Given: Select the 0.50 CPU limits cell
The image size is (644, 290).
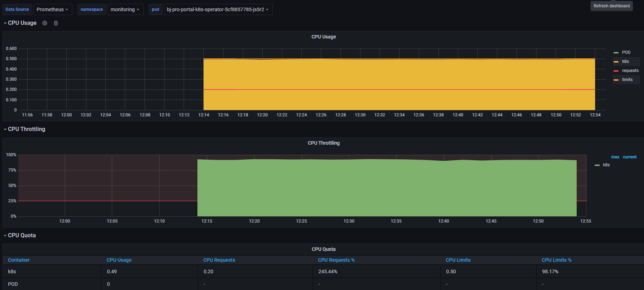Looking at the screenshot, I should click(489, 271).
